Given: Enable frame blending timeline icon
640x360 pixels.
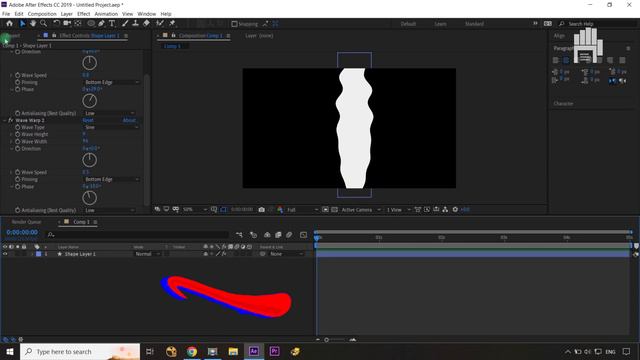Looking at the screenshot, I should [278, 235].
